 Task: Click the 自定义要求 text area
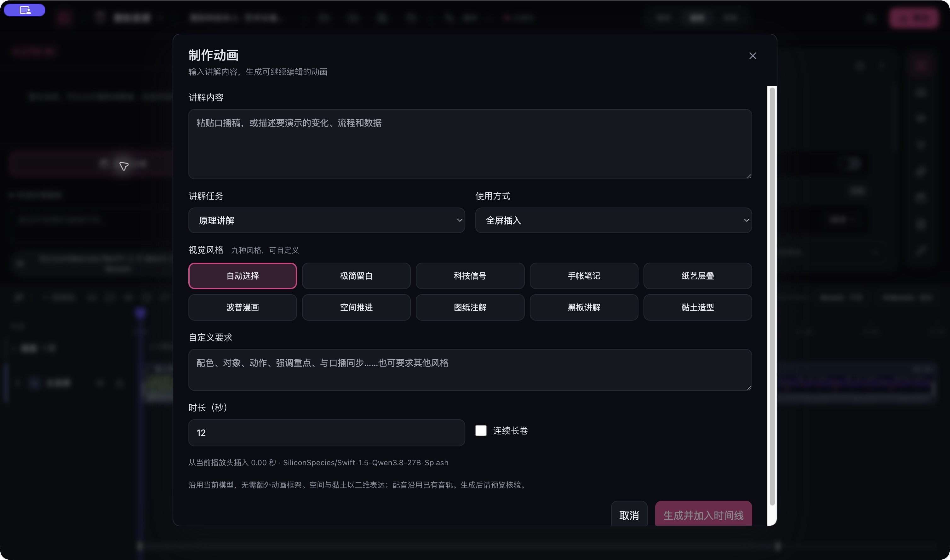tap(470, 369)
